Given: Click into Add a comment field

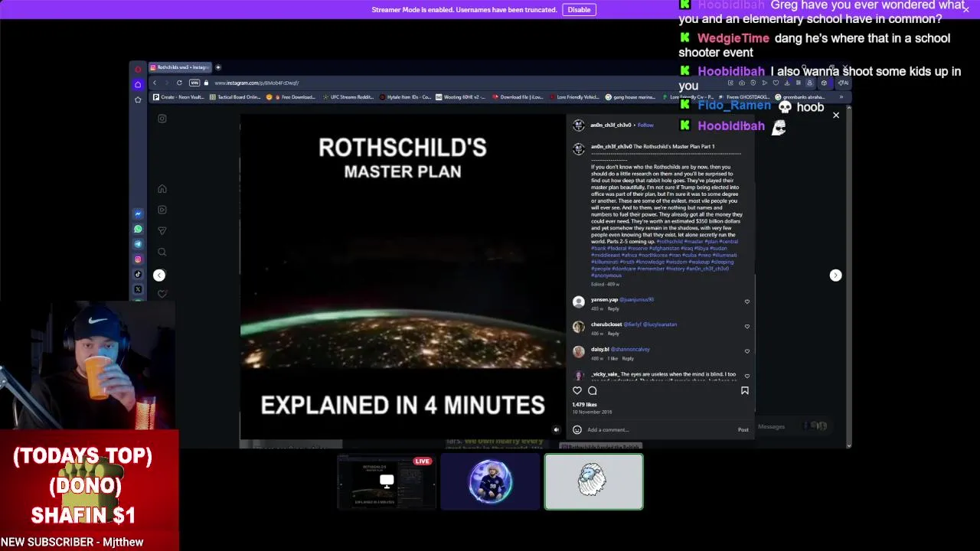Looking at the screenshot, I should click(658, 429).
